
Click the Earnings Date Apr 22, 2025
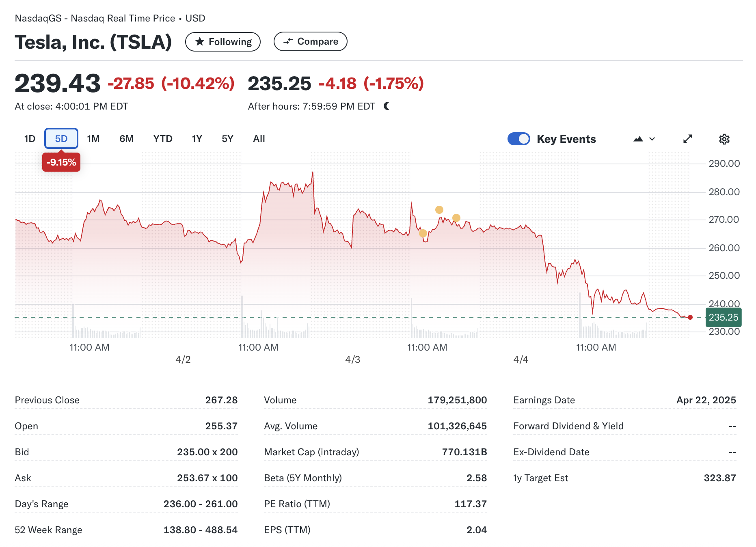706,400
